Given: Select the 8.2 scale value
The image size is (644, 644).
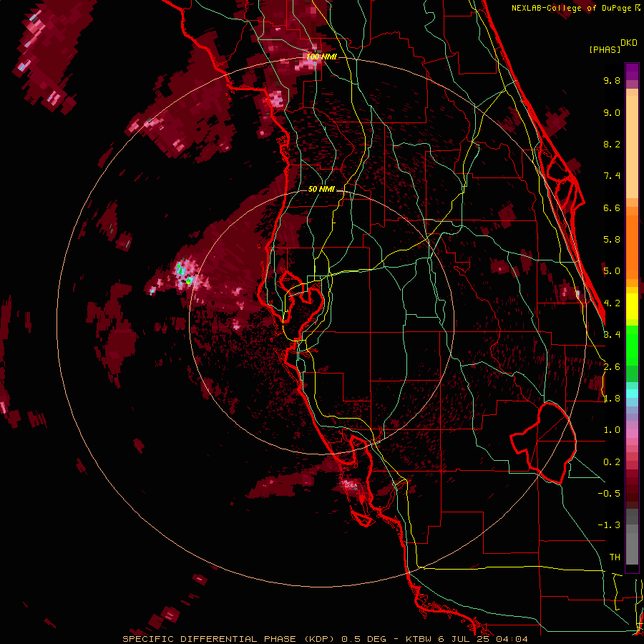Looking at the screenshot, I should (x=612, y=144).
